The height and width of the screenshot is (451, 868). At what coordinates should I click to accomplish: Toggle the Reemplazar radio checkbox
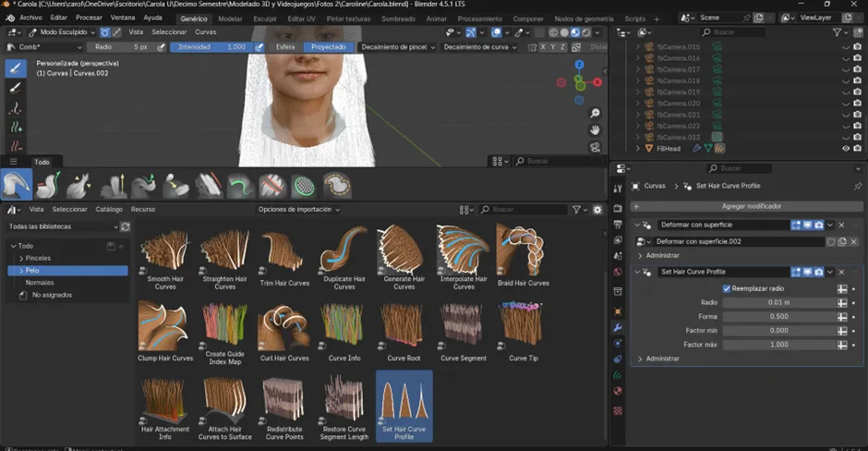(x=726, y=288)
